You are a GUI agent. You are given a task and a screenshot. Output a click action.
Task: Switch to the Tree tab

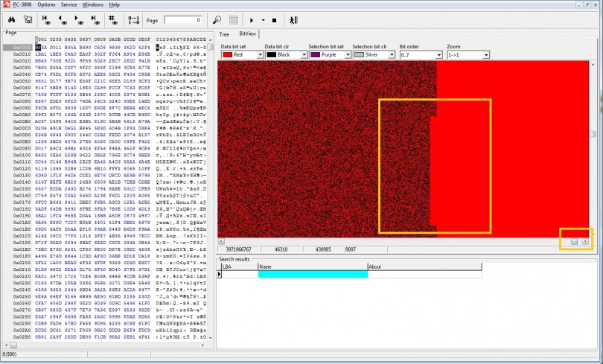tap(224, 34)
